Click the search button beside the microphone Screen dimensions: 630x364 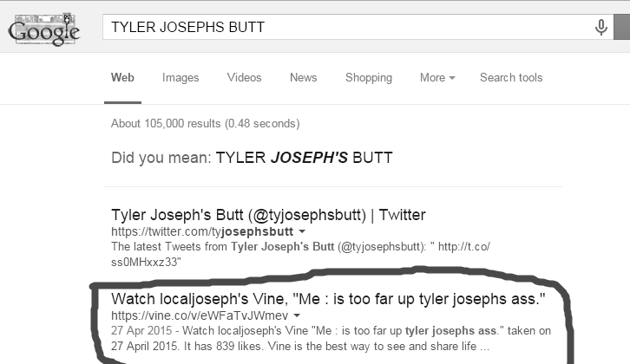click(621, 27)
